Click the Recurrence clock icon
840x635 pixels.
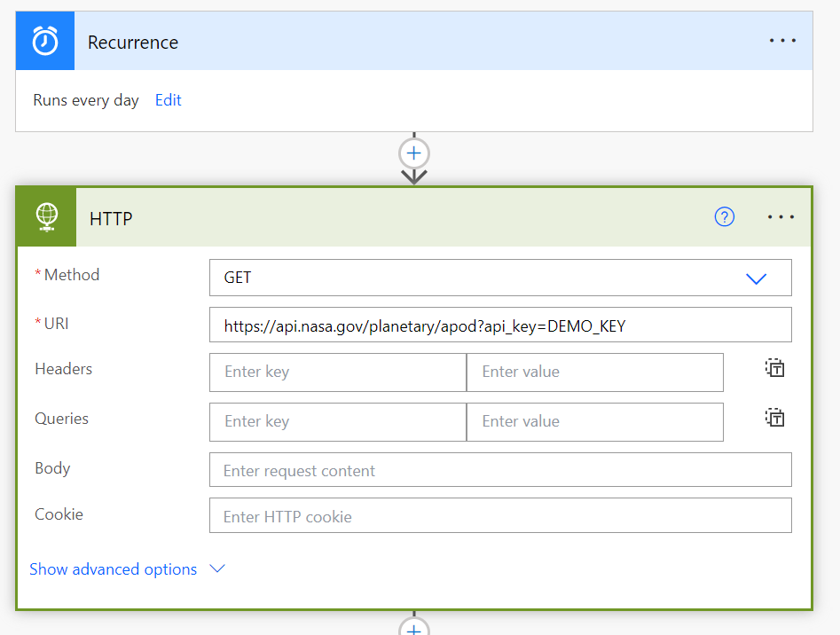coord(45,42)
